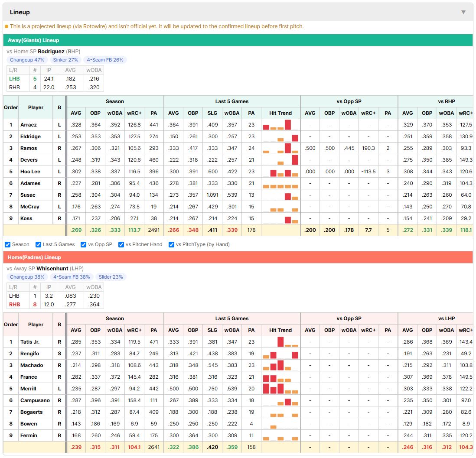
Task: Click the LHB row in Rodriguez splits
Action: 55,78
